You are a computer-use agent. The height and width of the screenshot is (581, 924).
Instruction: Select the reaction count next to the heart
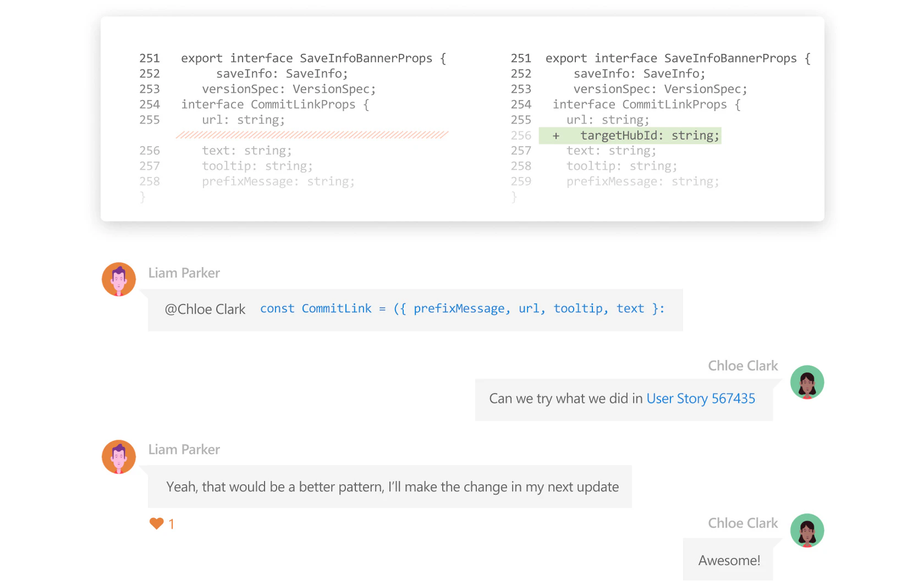point(171,523)
